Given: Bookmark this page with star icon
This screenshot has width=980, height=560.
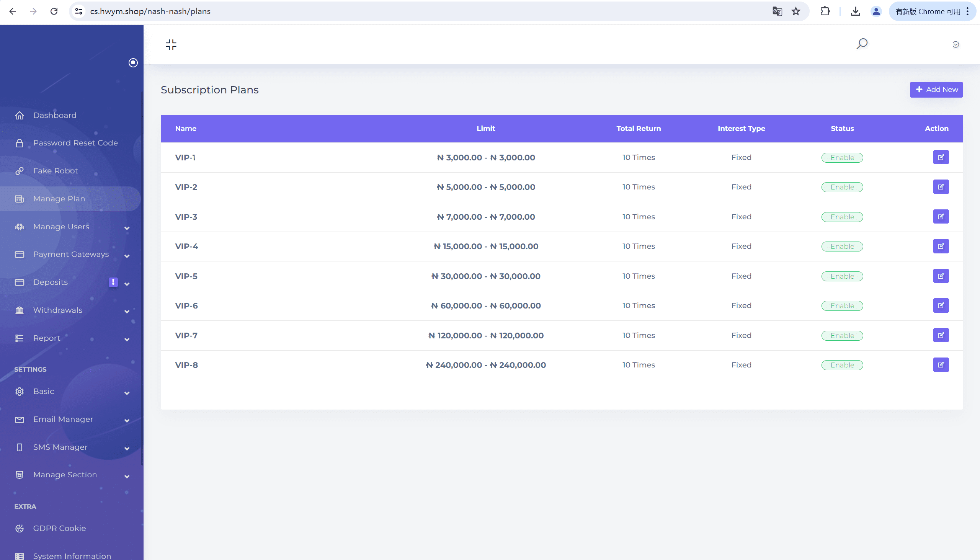Looking at the screenshot, I should point(796,11).
